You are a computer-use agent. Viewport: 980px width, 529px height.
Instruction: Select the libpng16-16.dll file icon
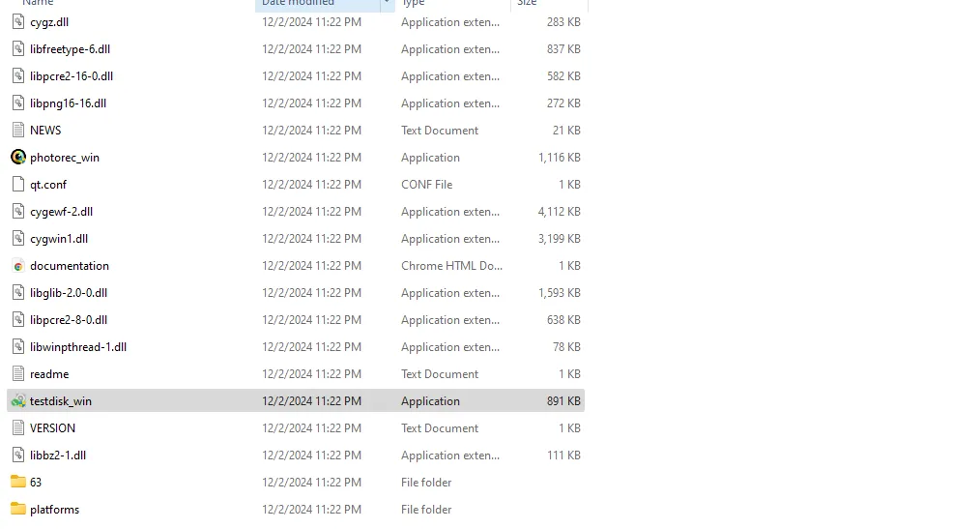click(18, 103)
